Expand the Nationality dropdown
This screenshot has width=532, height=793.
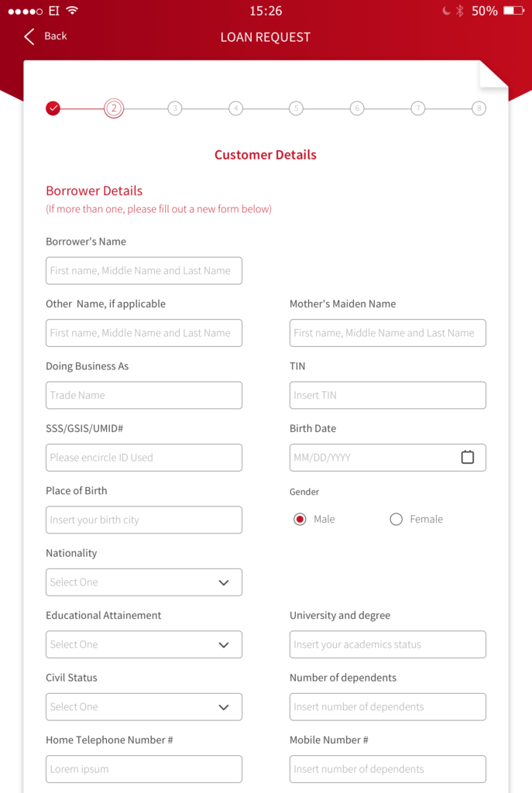144,582
